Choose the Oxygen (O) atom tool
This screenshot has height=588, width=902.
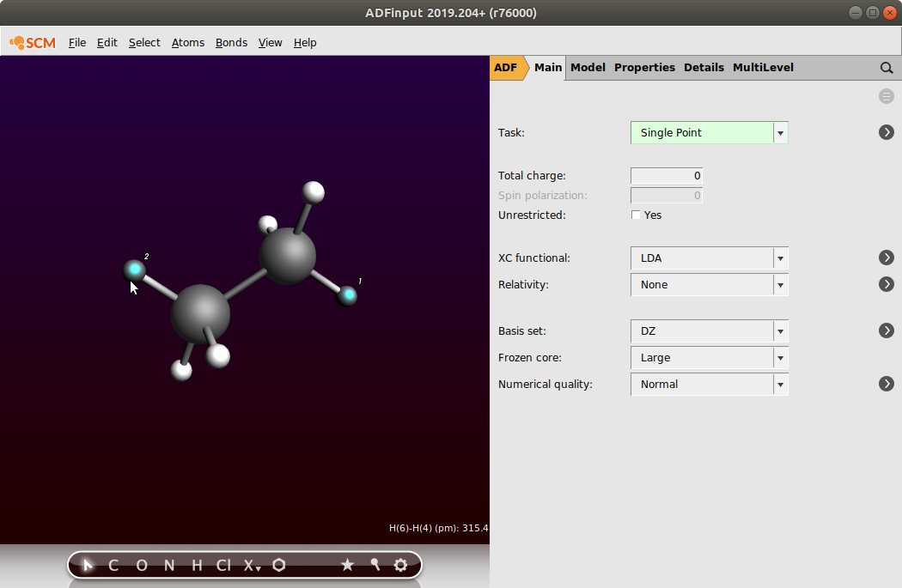(142, 565)
